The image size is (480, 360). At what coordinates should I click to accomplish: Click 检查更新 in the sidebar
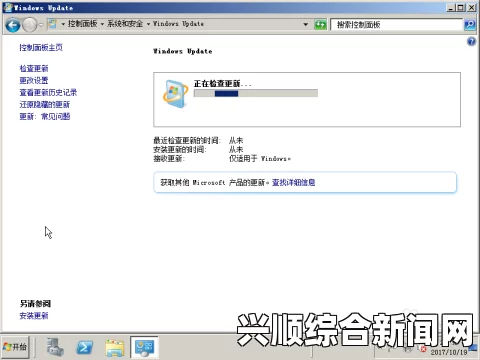click(x=34, y=69)
